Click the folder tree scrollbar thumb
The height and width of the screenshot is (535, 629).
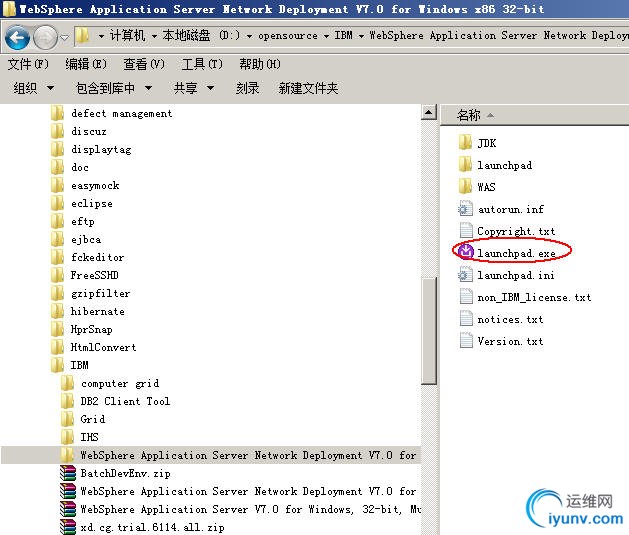pos(429,331)
